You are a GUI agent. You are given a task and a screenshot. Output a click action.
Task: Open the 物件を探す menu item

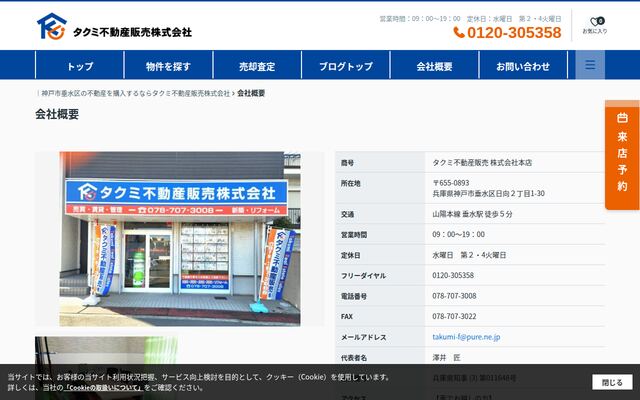[169, 66]
